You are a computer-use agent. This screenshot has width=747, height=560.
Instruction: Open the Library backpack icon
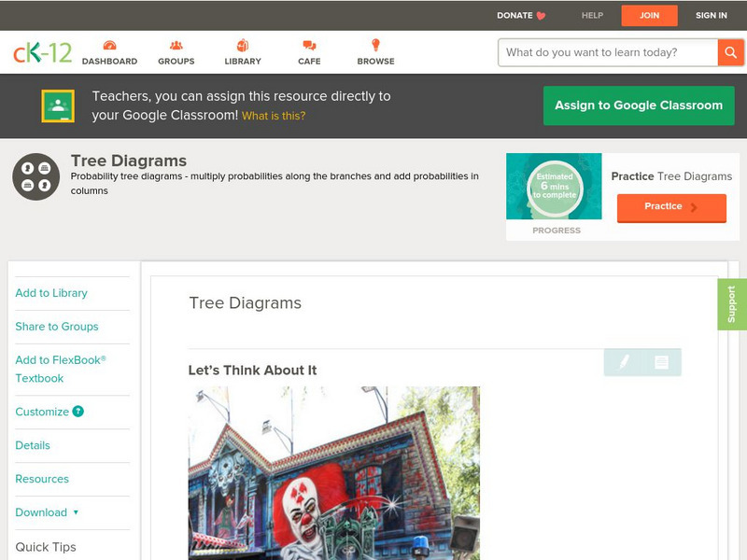coord(243,45)
